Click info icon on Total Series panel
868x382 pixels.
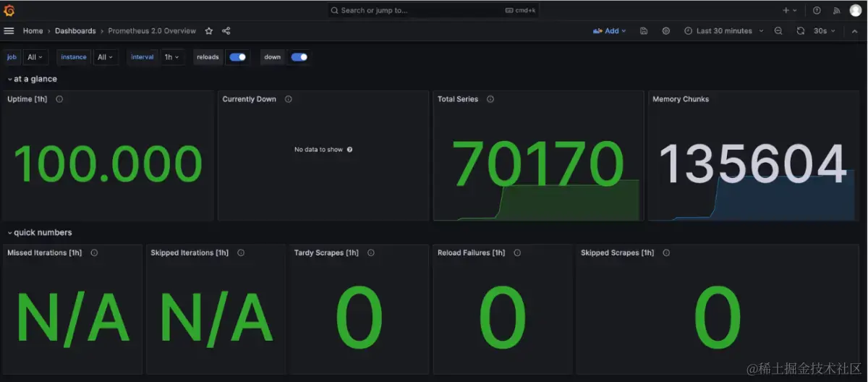tap(490, 99)
